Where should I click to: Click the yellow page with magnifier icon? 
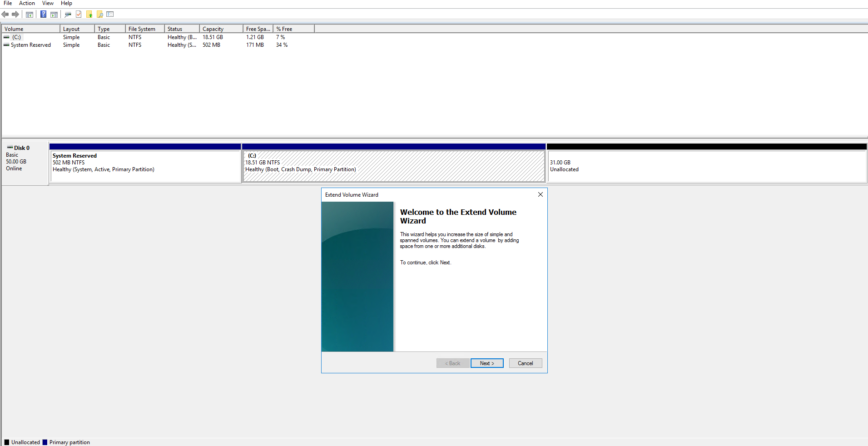pyautogui.click(x=100, y=14)
